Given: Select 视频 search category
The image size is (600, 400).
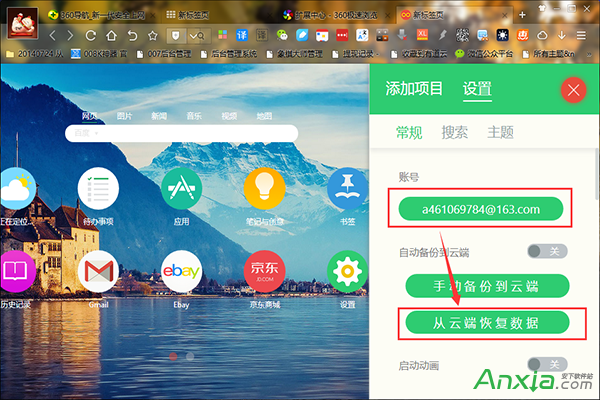Looking at the screenshot, I should click(229, 116).
